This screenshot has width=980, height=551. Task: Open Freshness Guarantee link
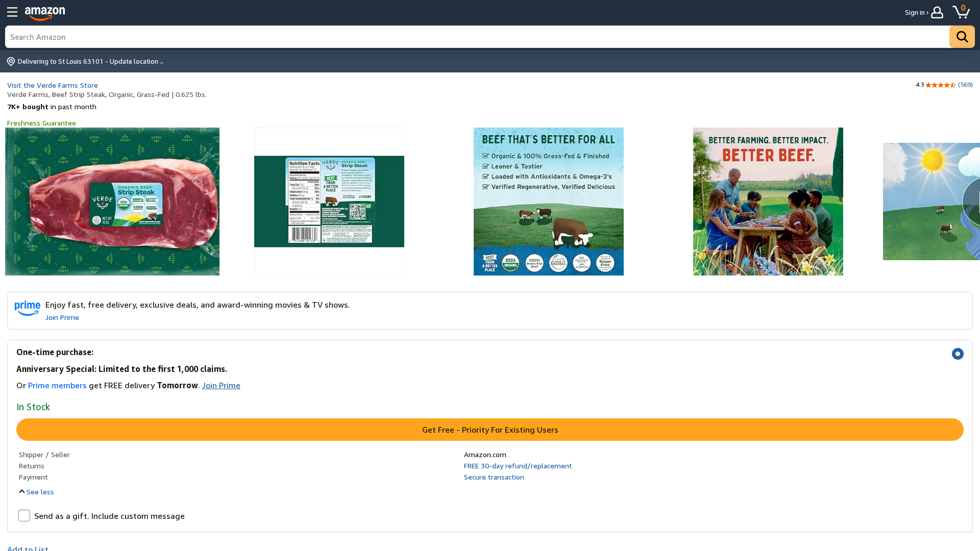tap(41, 123)
